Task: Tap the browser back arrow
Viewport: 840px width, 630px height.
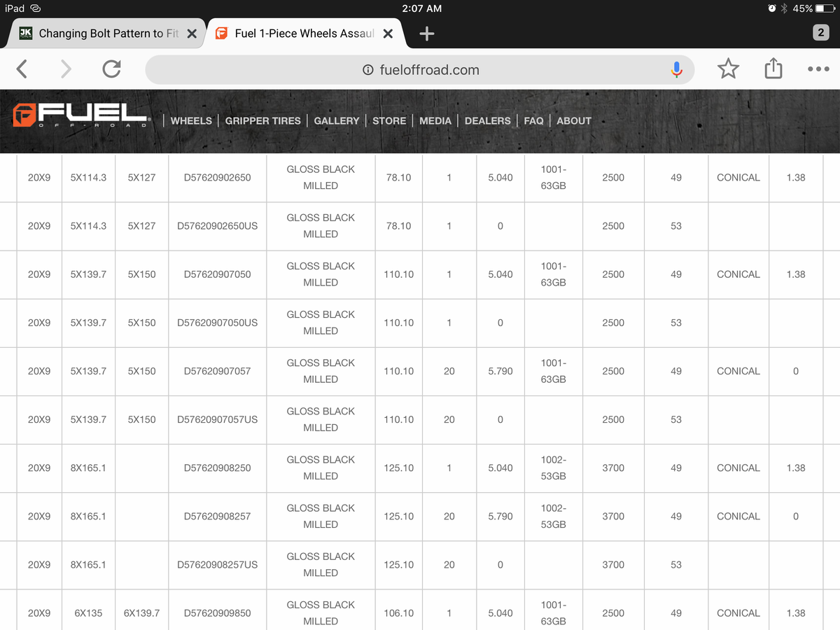Action: [22, 69]
